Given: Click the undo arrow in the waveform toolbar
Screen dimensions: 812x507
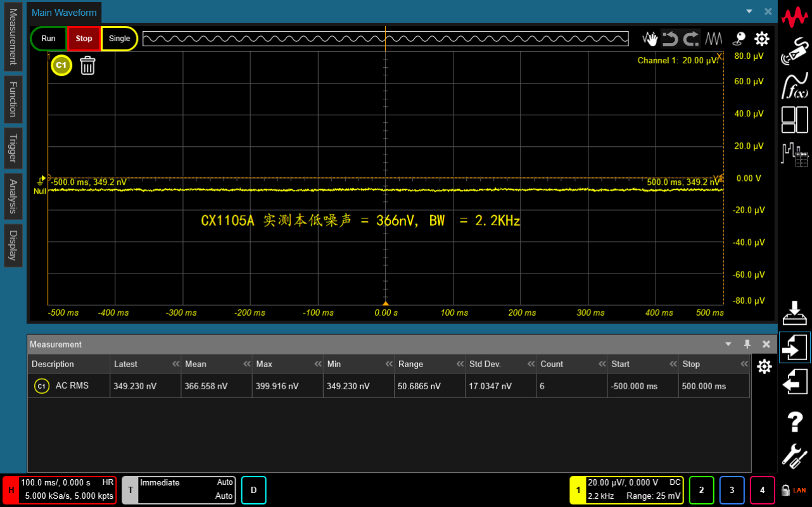Looking at the screenshot, I should 670,39.
